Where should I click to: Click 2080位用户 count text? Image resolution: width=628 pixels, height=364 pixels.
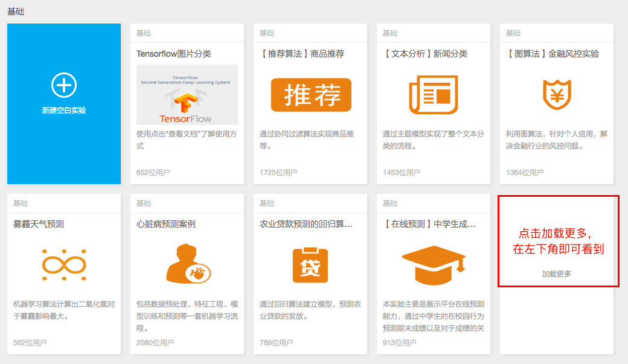coord(155,342)
